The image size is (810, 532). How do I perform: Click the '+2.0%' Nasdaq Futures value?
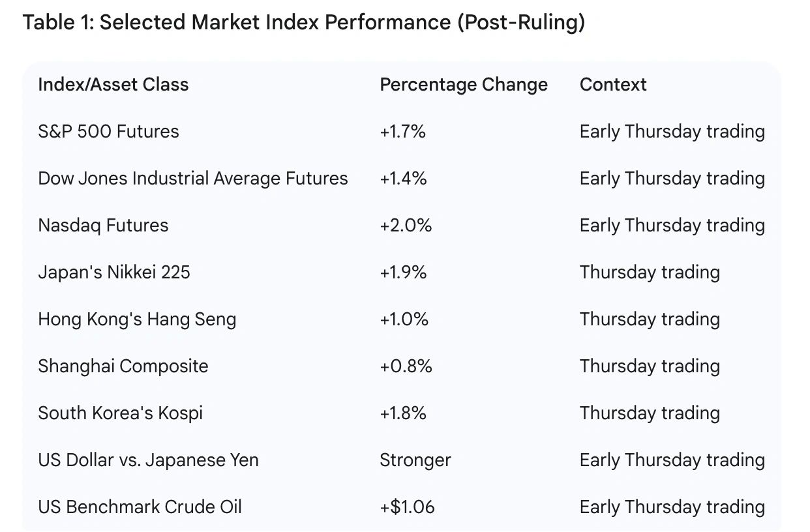tap(406, 226)
